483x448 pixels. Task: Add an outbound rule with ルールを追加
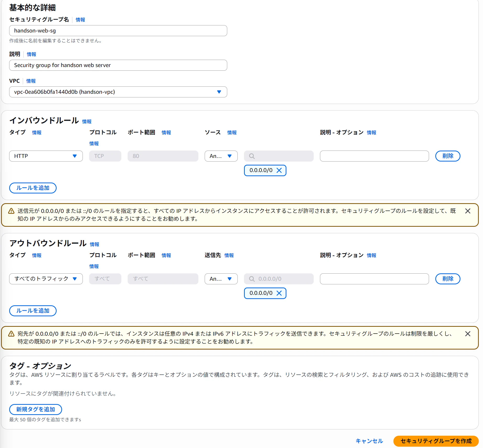coord(33,311)
